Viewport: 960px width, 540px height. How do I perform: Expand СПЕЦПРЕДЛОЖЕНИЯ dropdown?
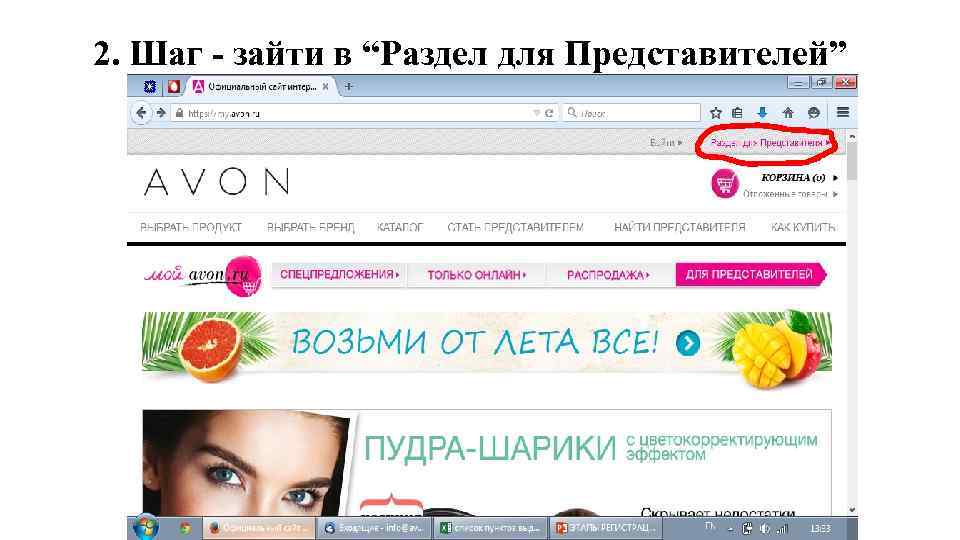pyautogui.click(x=339, y=274)
